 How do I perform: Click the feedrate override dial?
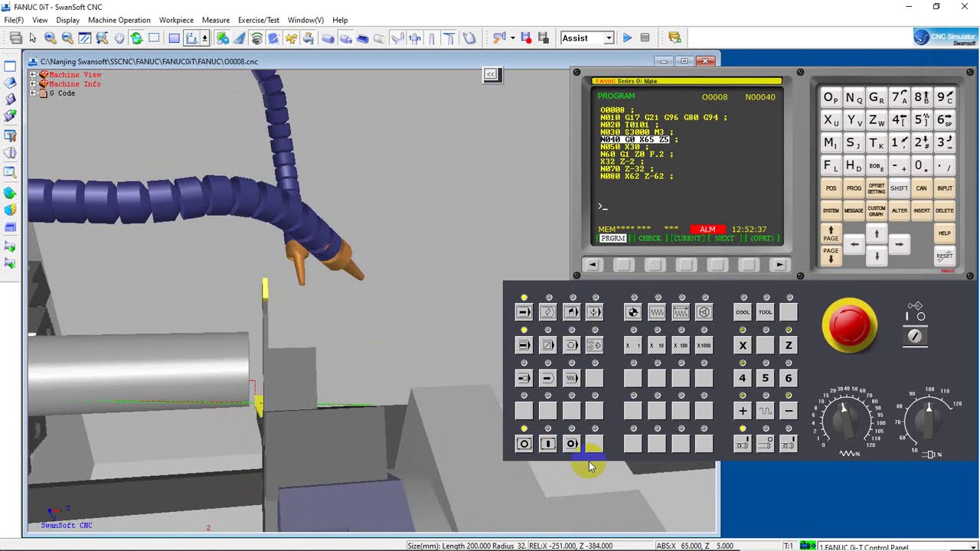(847, 419)
